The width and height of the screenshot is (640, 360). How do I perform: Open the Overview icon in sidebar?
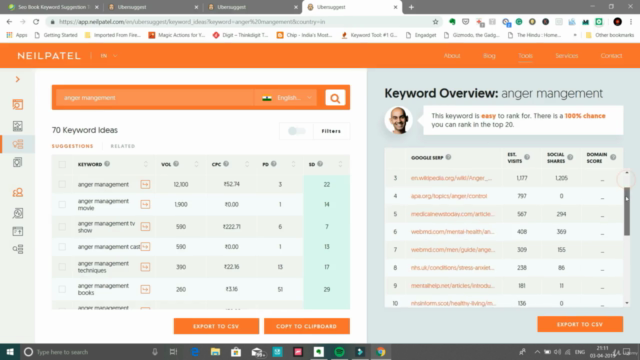[18, 104]
